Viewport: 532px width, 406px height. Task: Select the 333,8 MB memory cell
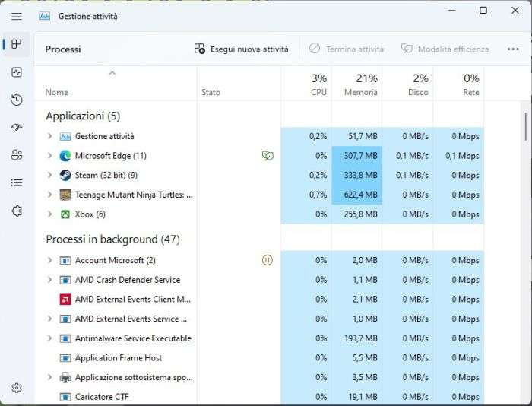pos(357,175)
